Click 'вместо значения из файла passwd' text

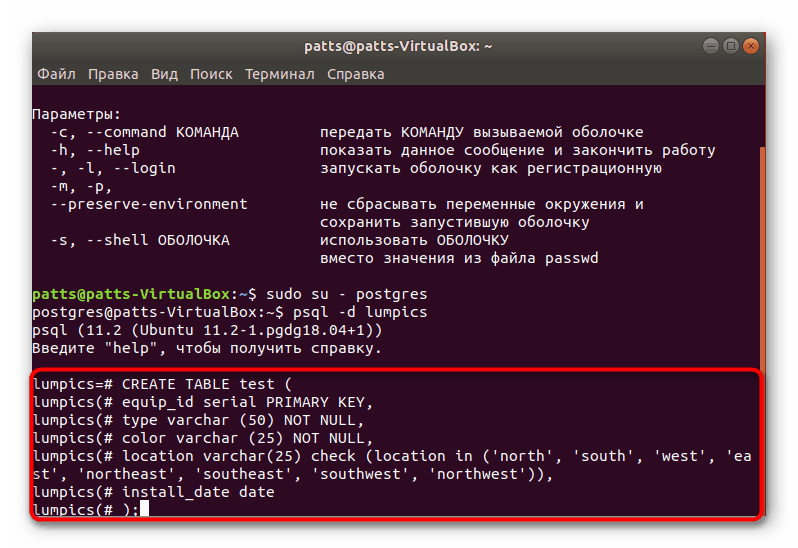coord(459,258)
